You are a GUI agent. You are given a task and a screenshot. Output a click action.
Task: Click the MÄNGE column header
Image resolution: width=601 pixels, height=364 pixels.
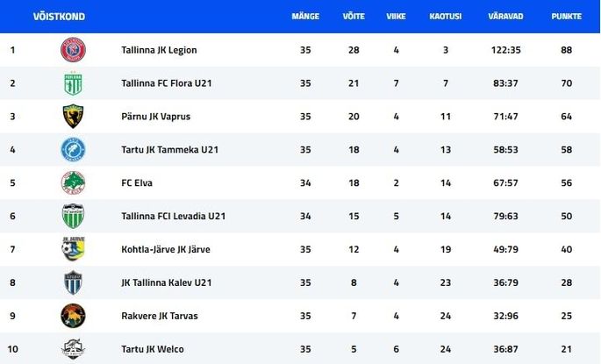click(305, 16)
